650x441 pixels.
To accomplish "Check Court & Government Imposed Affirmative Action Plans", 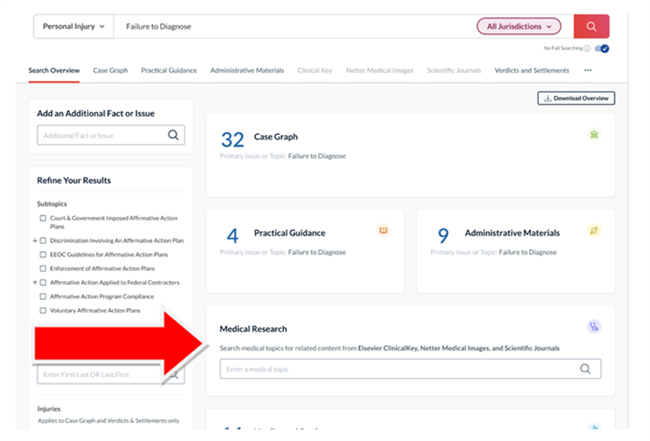I will point(43,218).
